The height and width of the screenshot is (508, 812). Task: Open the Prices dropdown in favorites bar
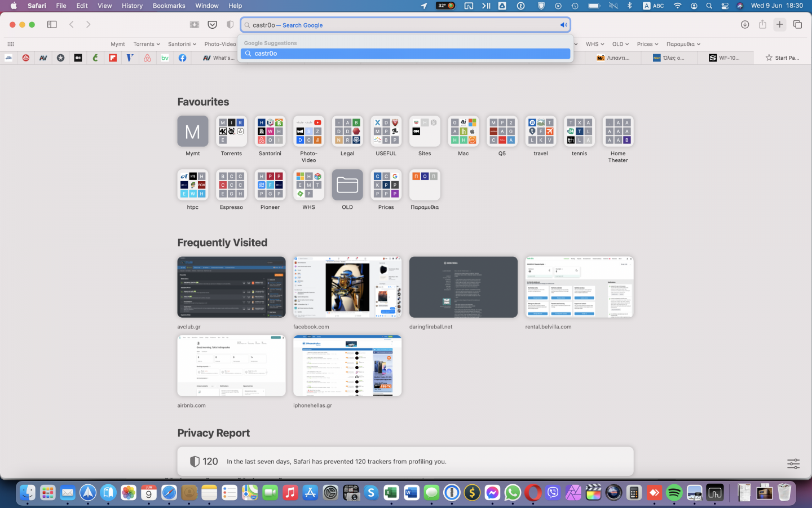click(x=647, y=44)
